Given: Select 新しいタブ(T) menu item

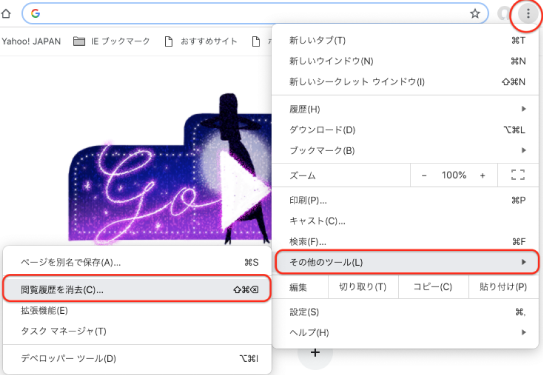Looking at the screenshot, I should point(405,41).
